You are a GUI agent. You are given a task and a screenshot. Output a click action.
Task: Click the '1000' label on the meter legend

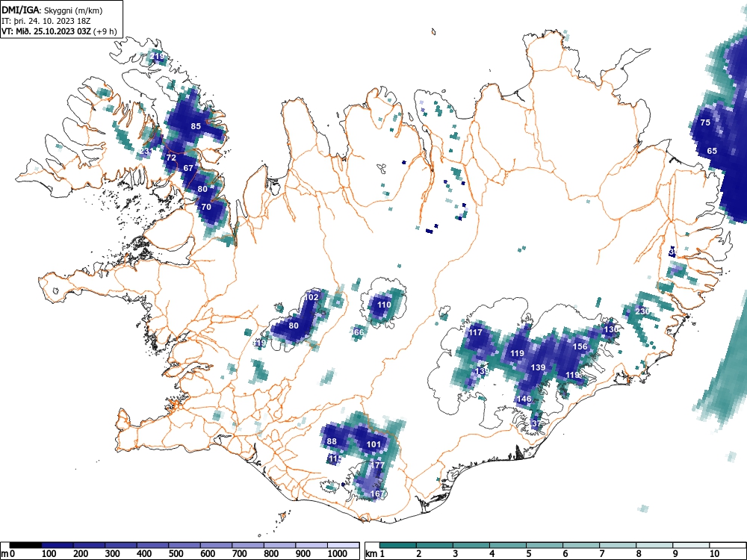[338, 553]
